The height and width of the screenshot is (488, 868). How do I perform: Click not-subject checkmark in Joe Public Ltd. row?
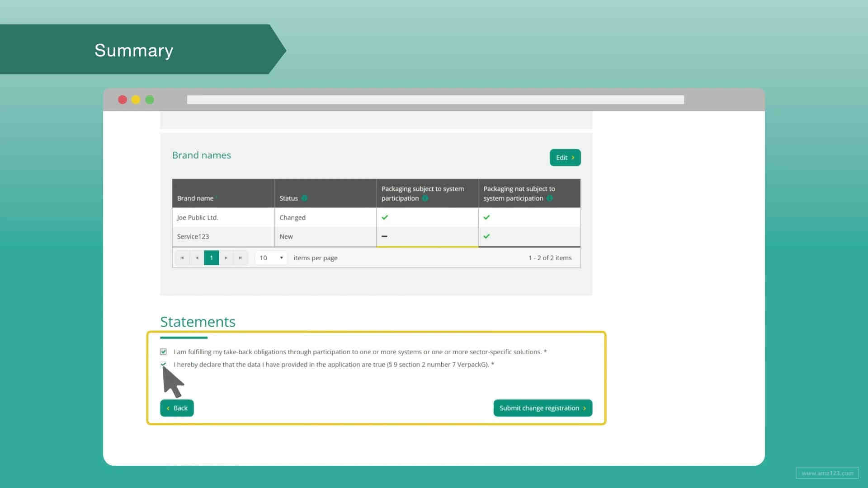coord(486,217)
